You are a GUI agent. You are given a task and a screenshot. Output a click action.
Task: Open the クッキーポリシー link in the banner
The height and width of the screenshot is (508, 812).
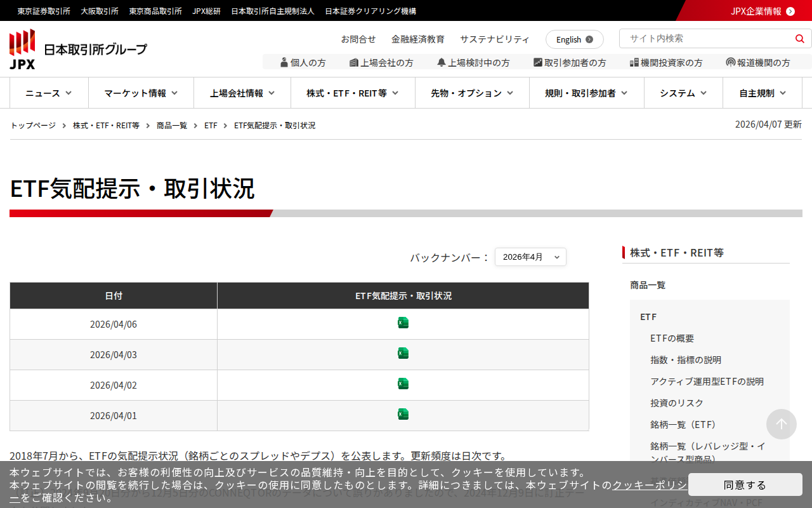pos(650,485)
